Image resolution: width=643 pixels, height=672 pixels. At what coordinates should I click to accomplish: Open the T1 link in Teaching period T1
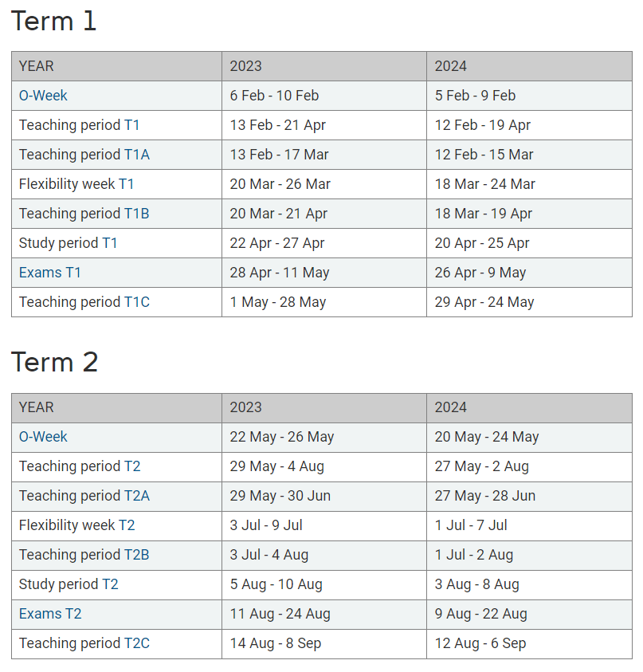132,125
